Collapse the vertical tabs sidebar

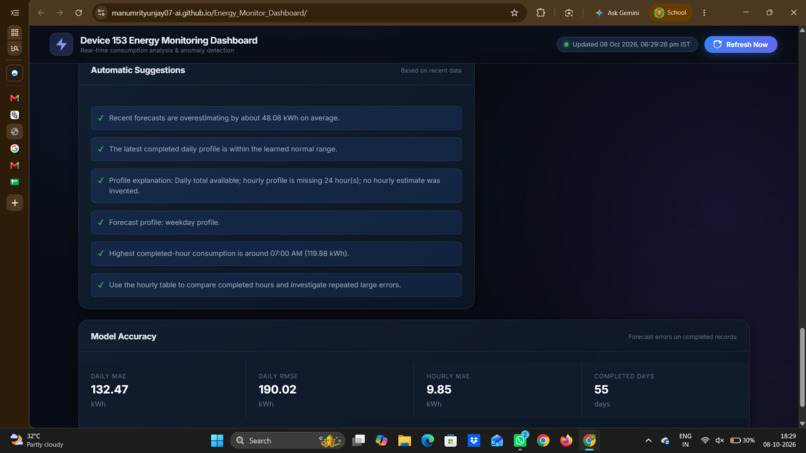(14, 13)
